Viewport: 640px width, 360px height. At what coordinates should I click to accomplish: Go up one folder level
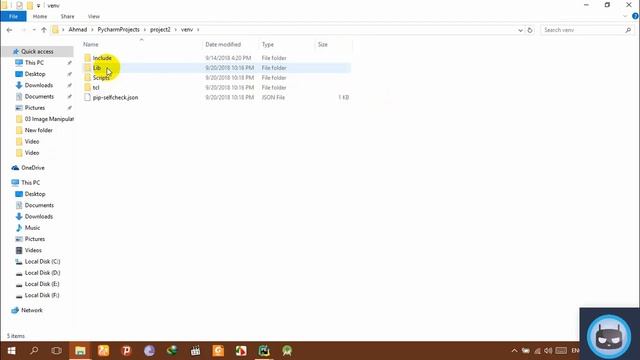point(44,30)
